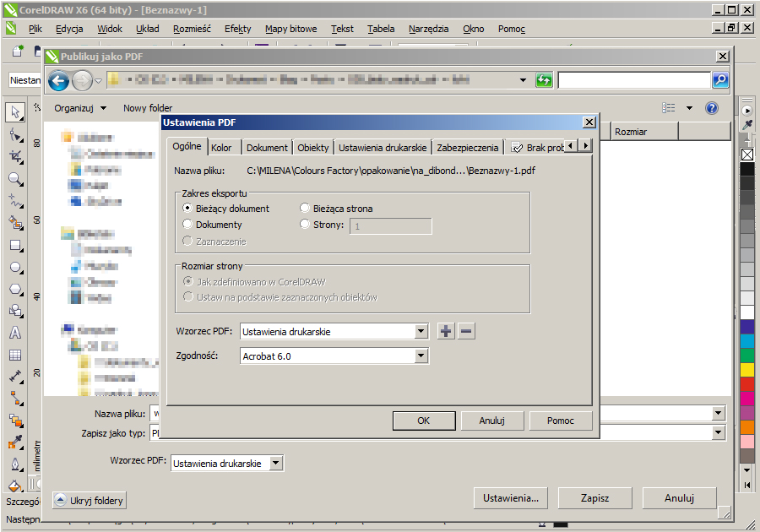This screenshot has width=760, height=532.
Task: Confirm PDF settings with OK
Action: [424, 421]
